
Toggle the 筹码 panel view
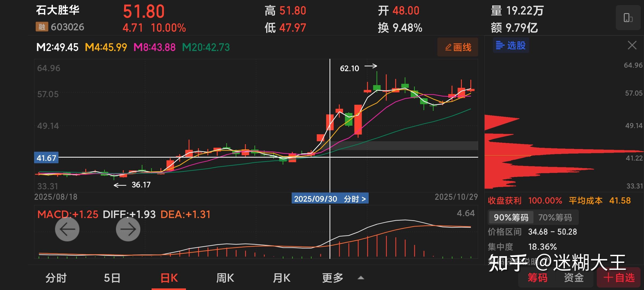(537, 278)
